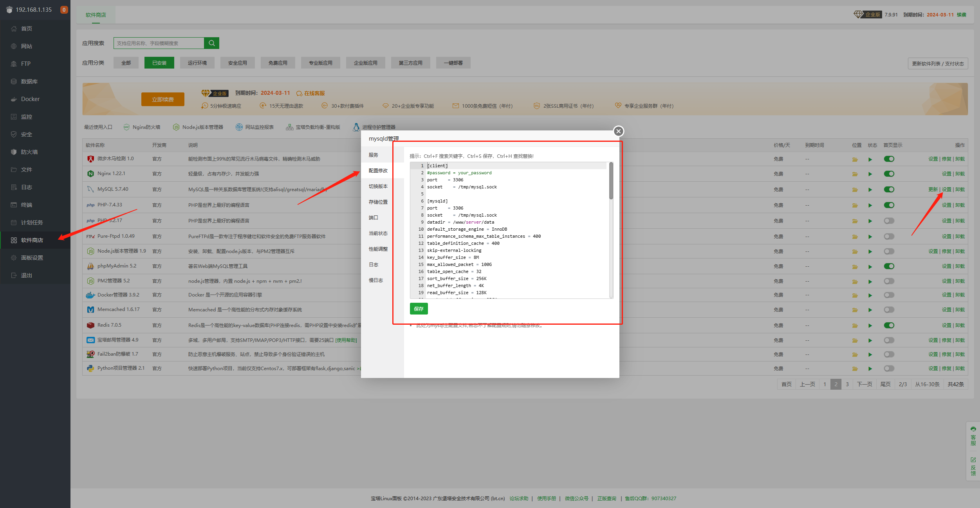This screenshot has width=980, height=508.
Task: Enable home display for Pure-Ftpd 1.0.49
Action: (889, 237)
